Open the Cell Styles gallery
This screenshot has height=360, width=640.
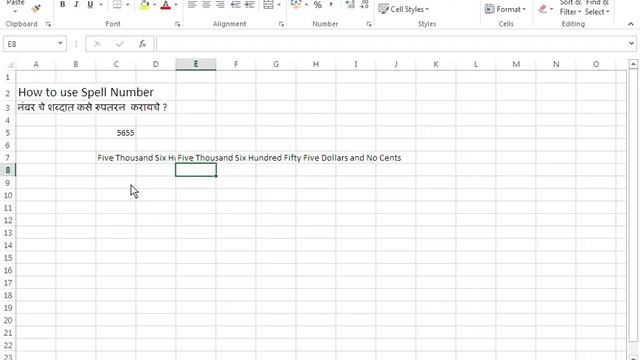403,9
